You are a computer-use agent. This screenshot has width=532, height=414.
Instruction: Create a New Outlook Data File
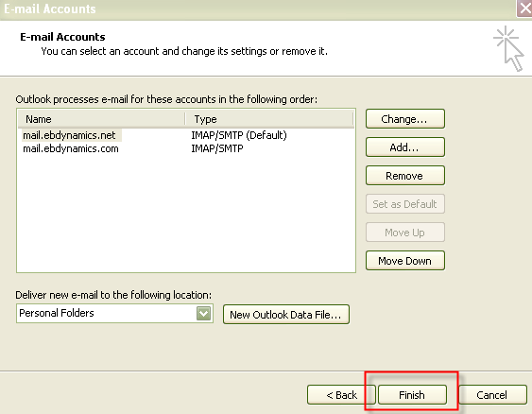click(x=286, y=315)
